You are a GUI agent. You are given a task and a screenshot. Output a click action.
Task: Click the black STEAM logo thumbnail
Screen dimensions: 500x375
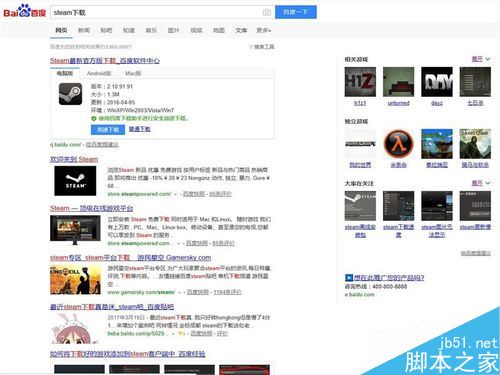tap(75, 181)
